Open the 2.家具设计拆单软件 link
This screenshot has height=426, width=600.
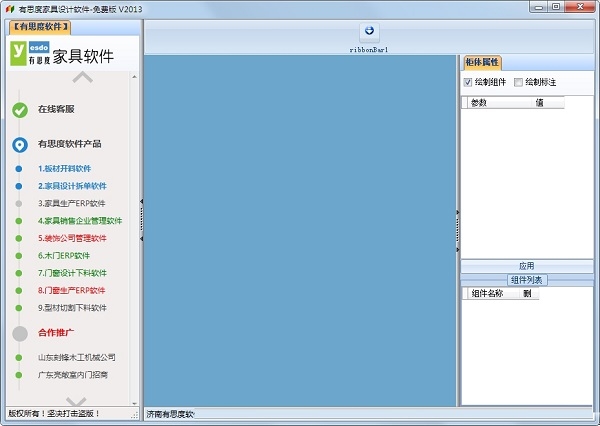pyautogui.click(x=72, y=186)
